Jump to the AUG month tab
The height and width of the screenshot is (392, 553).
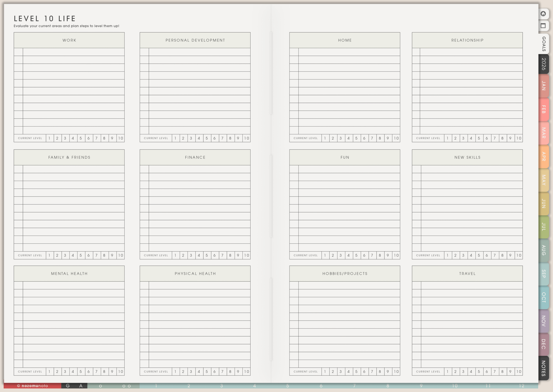543,250
